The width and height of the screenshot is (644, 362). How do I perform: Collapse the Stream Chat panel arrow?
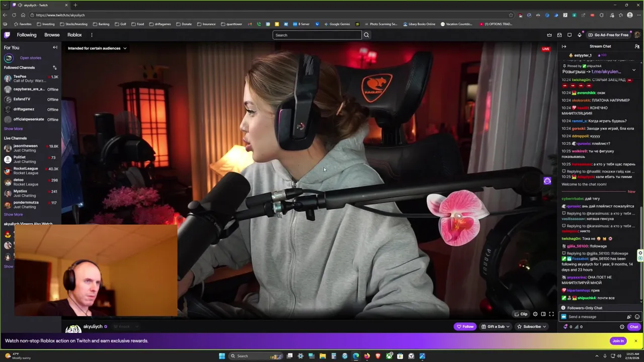click(564, 46)
